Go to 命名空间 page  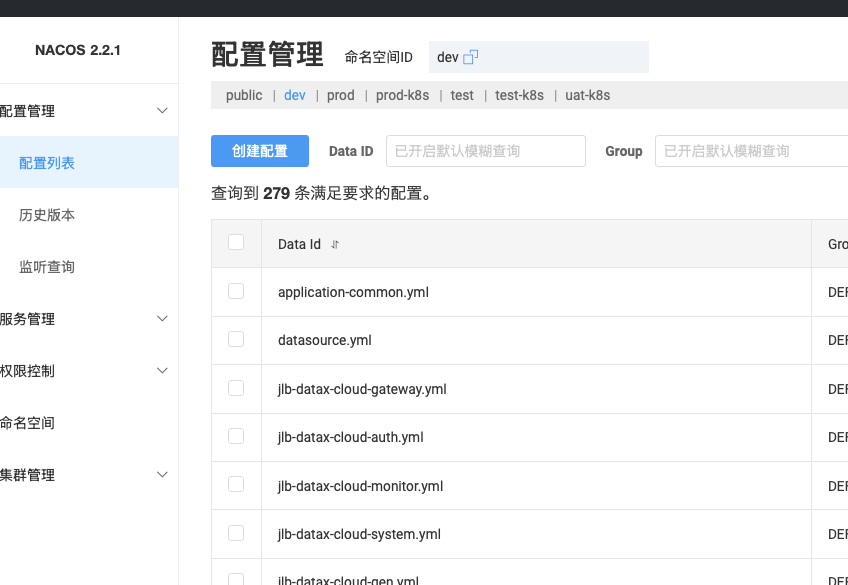[28, 423]
